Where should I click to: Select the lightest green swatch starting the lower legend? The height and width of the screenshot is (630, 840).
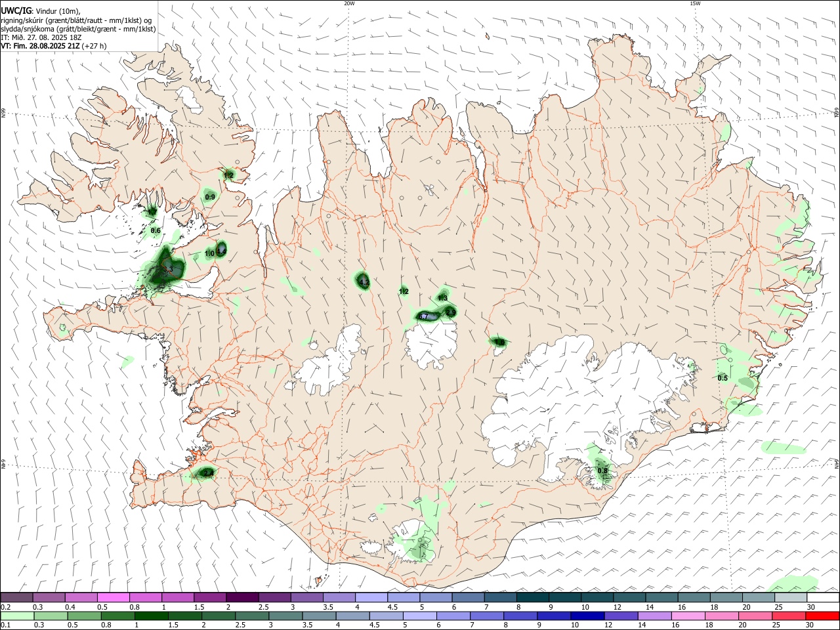point(16,616)
